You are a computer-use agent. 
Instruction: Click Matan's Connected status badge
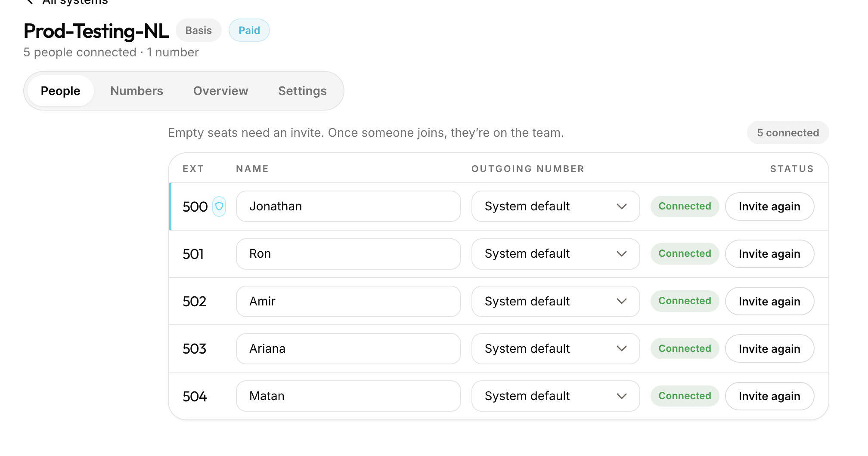[x=685, y=396]
